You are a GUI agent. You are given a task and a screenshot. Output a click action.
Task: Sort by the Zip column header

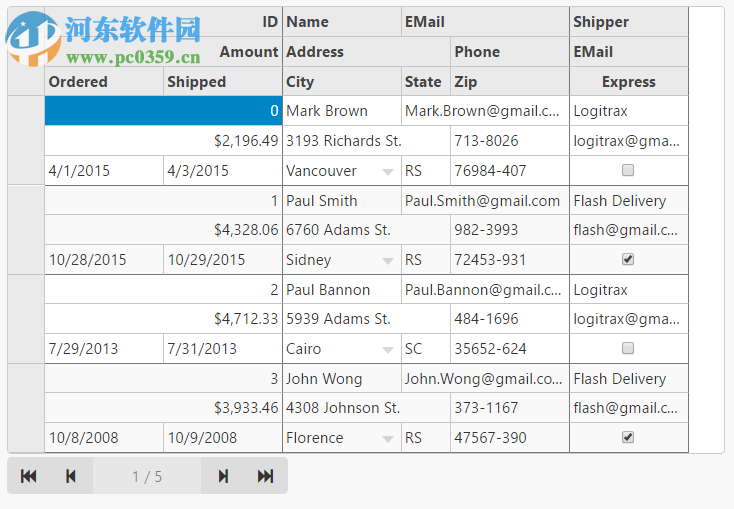510,81
